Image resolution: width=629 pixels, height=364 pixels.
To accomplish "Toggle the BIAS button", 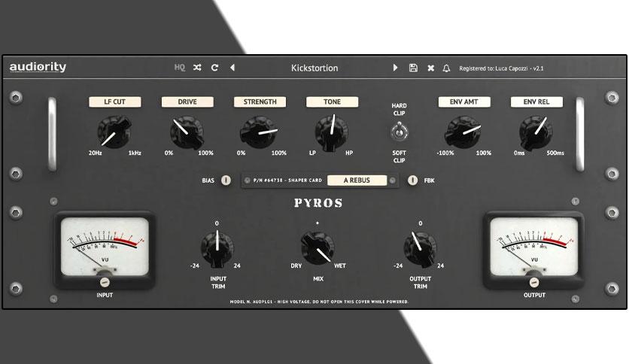I will click(226, 180).
